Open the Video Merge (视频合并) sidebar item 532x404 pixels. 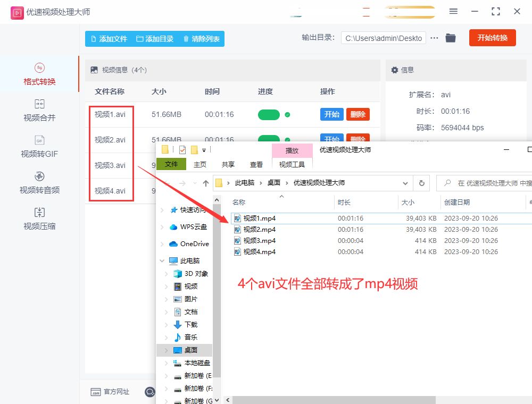pos(39,111)
